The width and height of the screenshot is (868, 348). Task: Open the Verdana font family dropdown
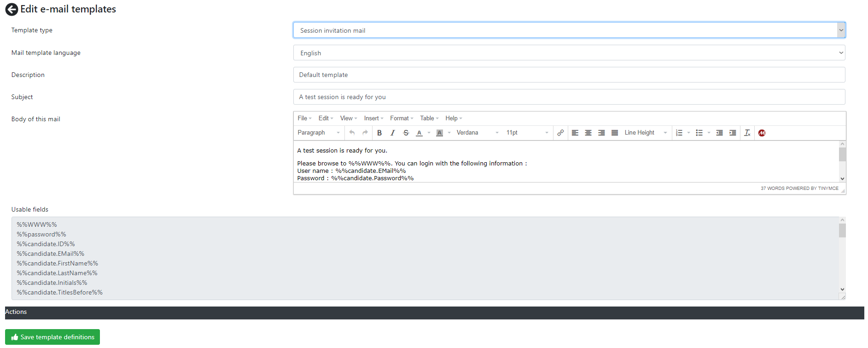pyautogui.click(x=478, y=133)
